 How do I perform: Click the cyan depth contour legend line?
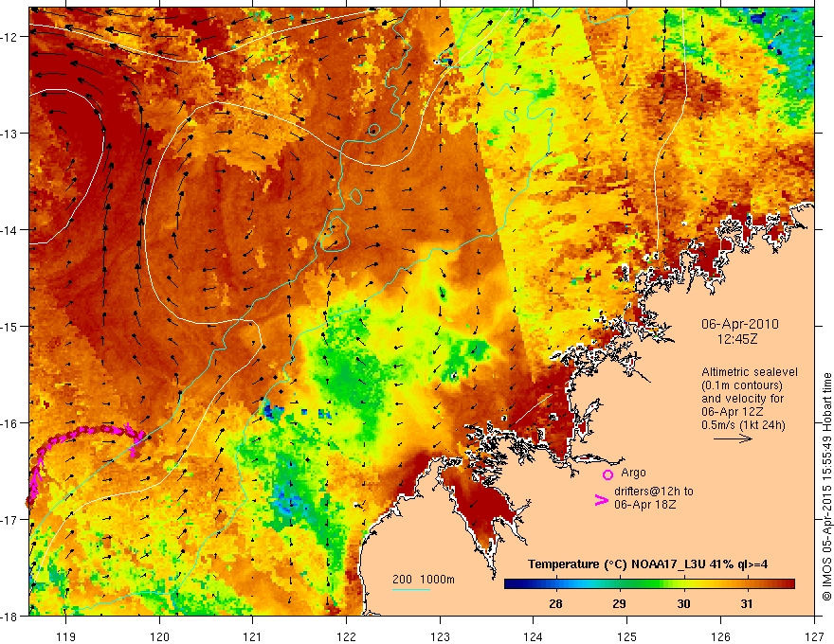click(411, 589)
